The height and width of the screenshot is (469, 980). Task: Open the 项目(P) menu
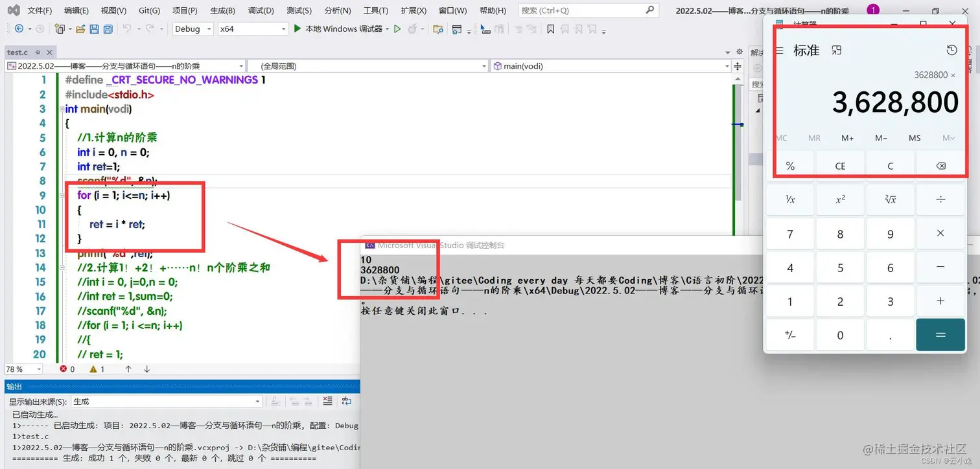point(185,10)
